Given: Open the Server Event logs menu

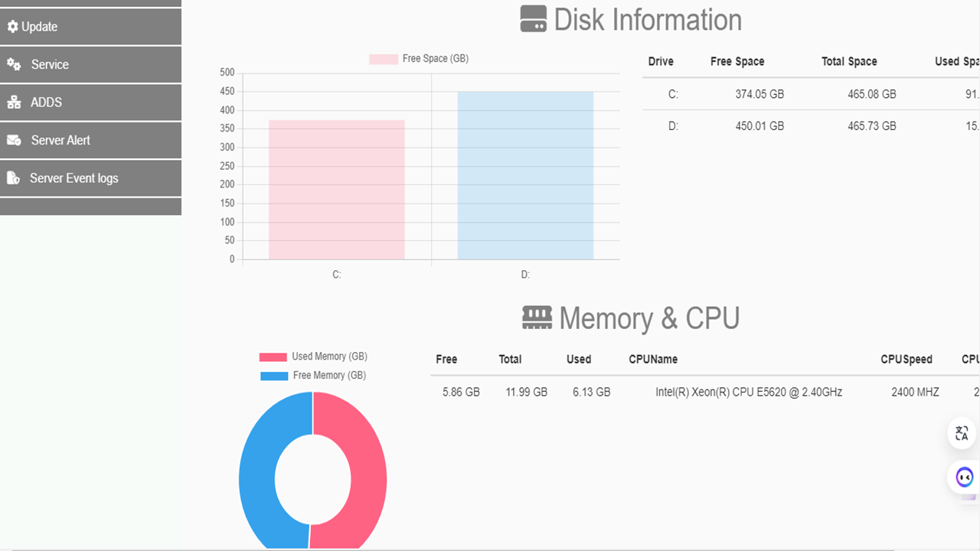Looking at the screenshot, I should coord(73,178).
